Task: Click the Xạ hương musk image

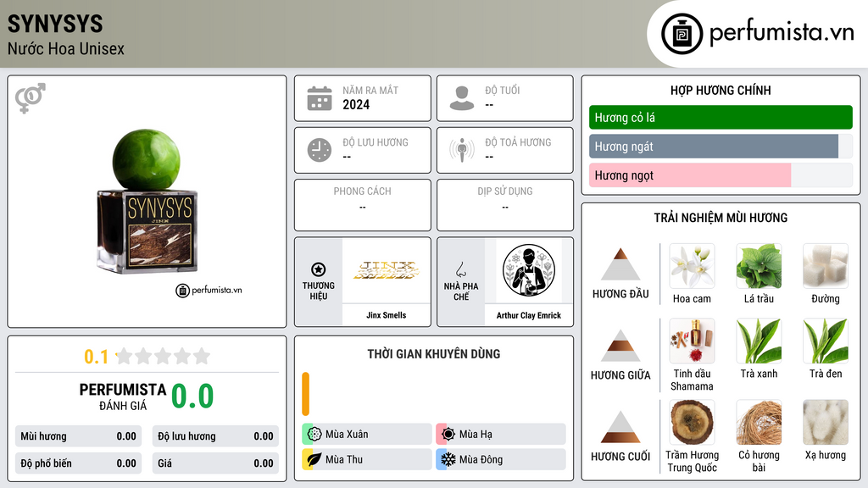Action: pyautogui.click(x=826, y=422)
